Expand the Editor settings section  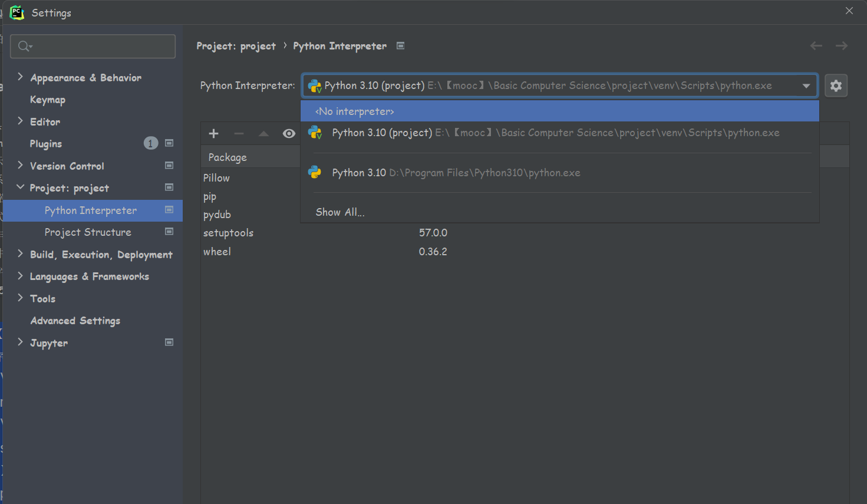[x=20, y=121]
